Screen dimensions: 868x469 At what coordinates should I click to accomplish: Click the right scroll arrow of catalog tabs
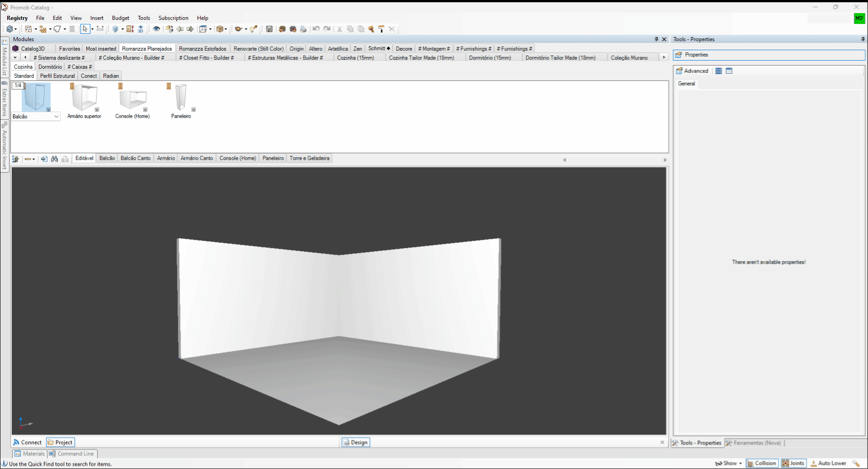pos(664,57)
